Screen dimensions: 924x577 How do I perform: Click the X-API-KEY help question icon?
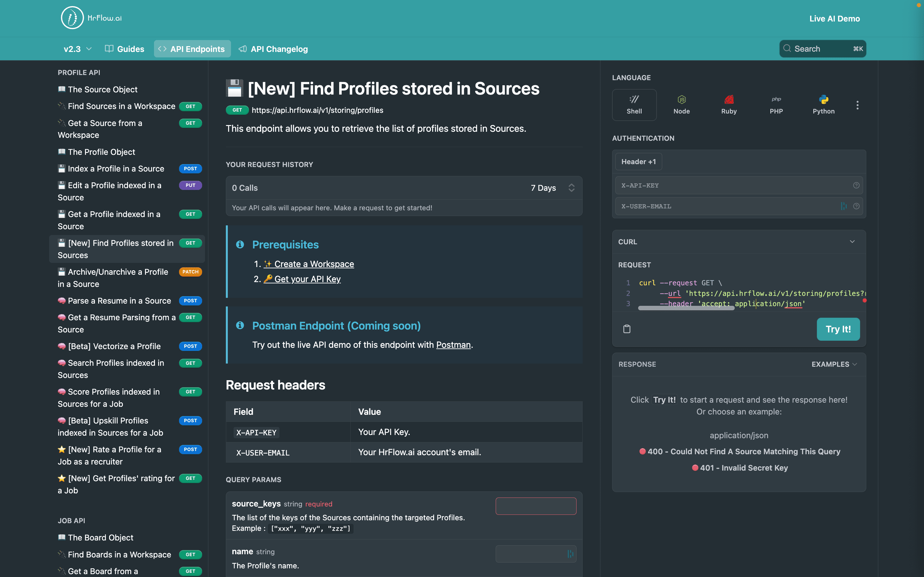tap(856, 186)
